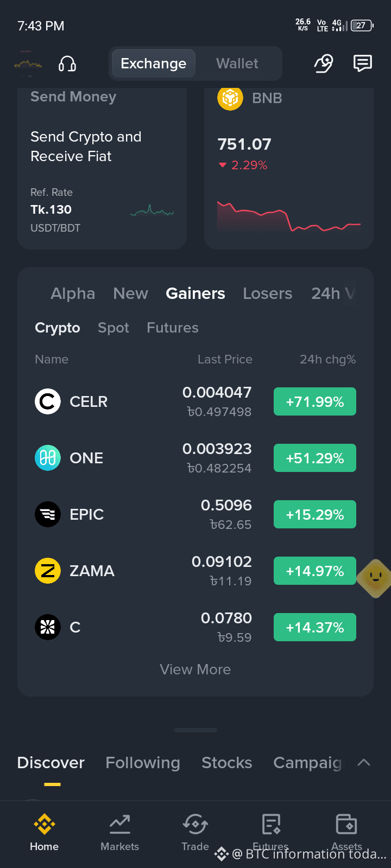Screen dimensions: 391x868
Task: Open the Trade bottom navigation icon
Action: pyautogui.click(x=195, y=833)
